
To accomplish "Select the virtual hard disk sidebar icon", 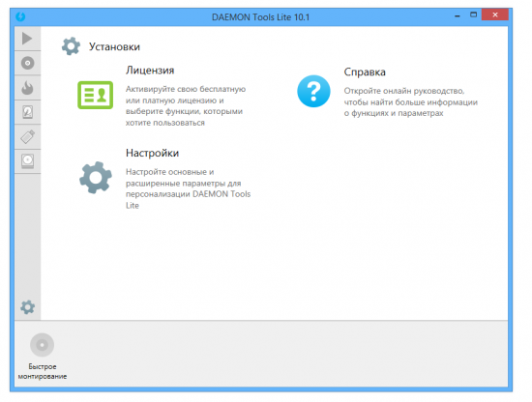I will (27, 112).
